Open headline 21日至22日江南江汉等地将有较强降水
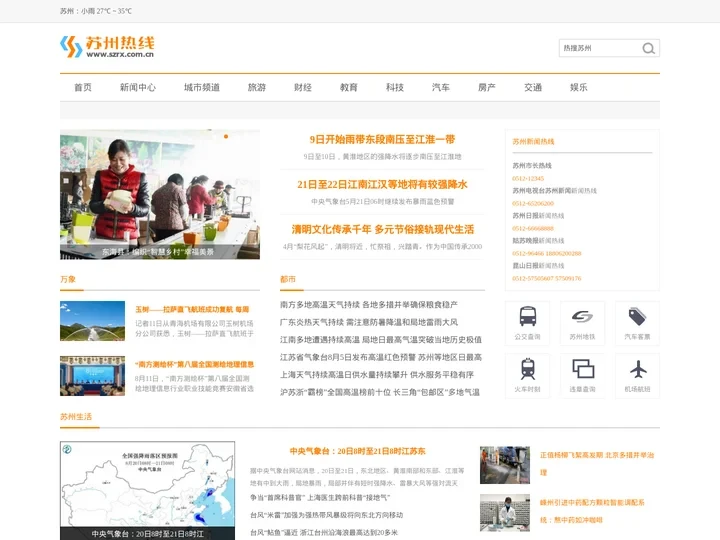This screenshot has width=720, height=540. point(382,185)
